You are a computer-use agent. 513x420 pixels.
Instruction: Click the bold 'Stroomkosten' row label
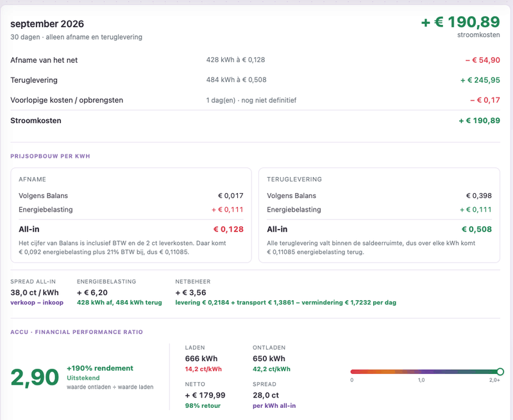click(x=36, y=121)
